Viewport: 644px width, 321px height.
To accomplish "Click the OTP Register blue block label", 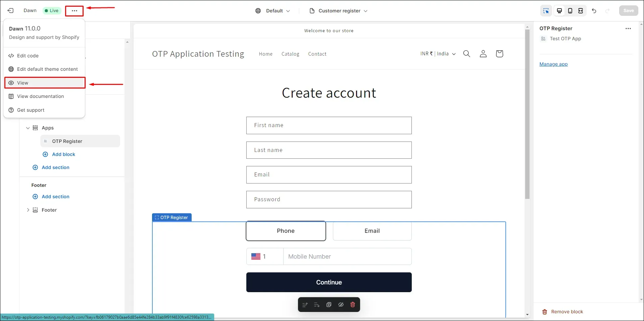I will click(x=172, y=217).
